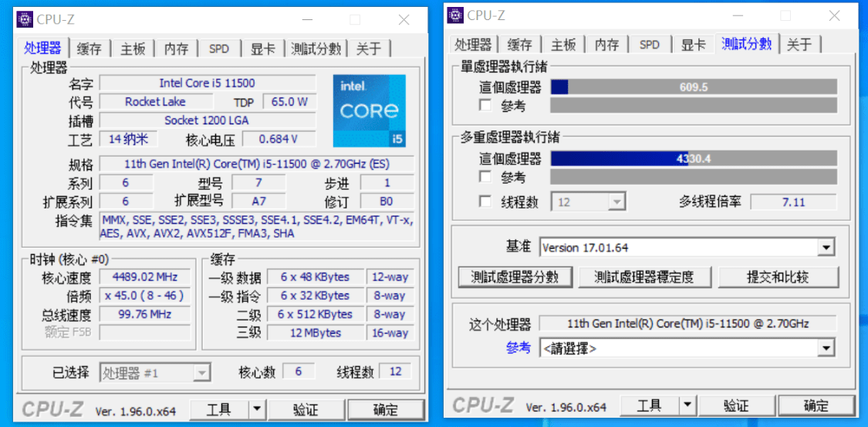
Task: Open 关于 tab in left CPU-Z window
Action: pyautogui.click(x=369, y=49)
